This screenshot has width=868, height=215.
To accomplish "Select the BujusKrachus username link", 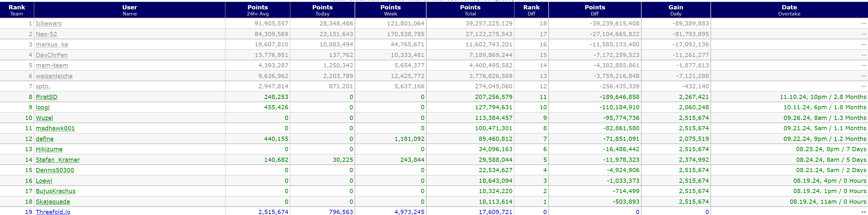I will [56, 191].
